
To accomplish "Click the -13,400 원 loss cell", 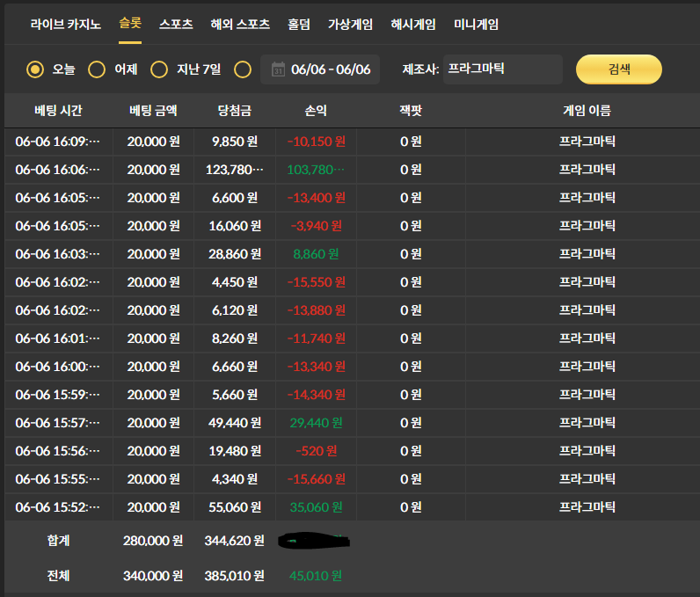I will (316, 198).
